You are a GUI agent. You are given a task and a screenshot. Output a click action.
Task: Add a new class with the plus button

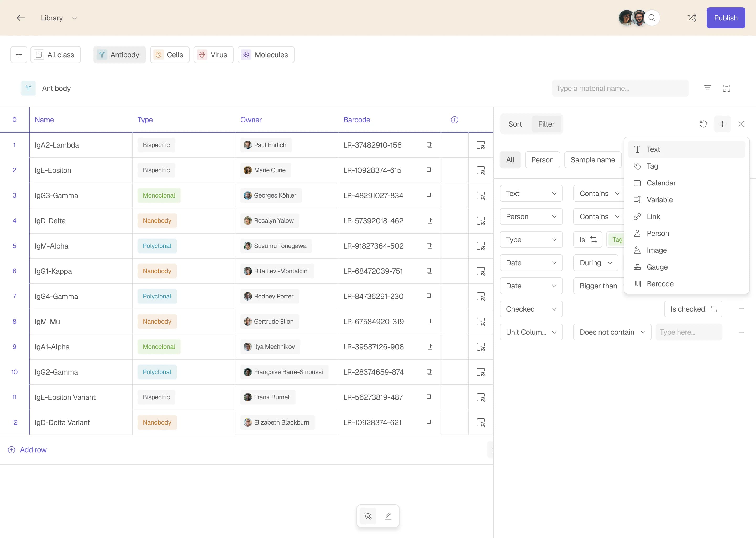pos(19,55)
